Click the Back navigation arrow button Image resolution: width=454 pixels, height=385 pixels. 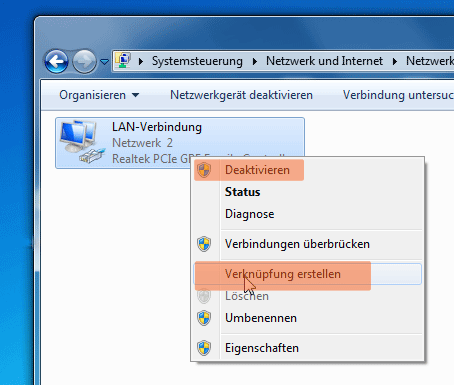[56, 61]
